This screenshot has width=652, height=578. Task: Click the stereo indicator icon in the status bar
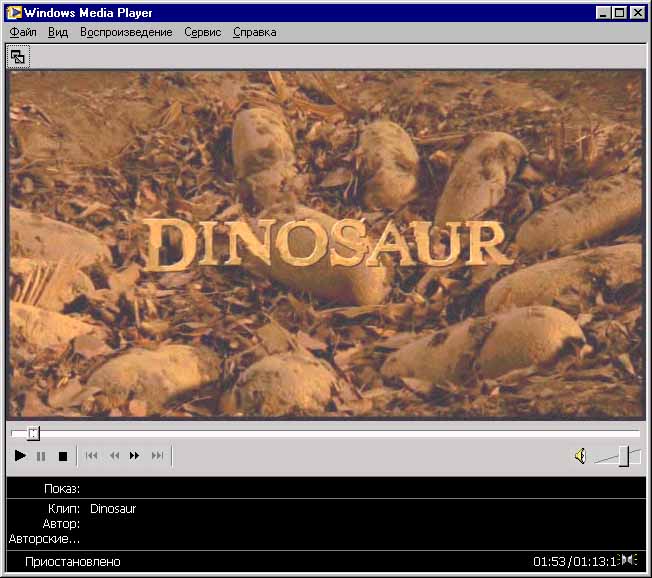(x=627, y=560)
